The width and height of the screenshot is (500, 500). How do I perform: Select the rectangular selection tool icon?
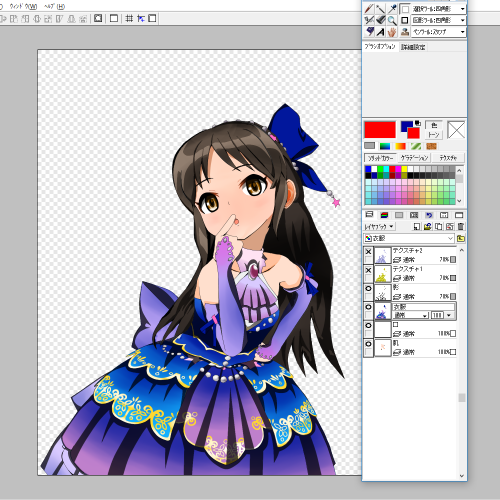tap(405, 9)
